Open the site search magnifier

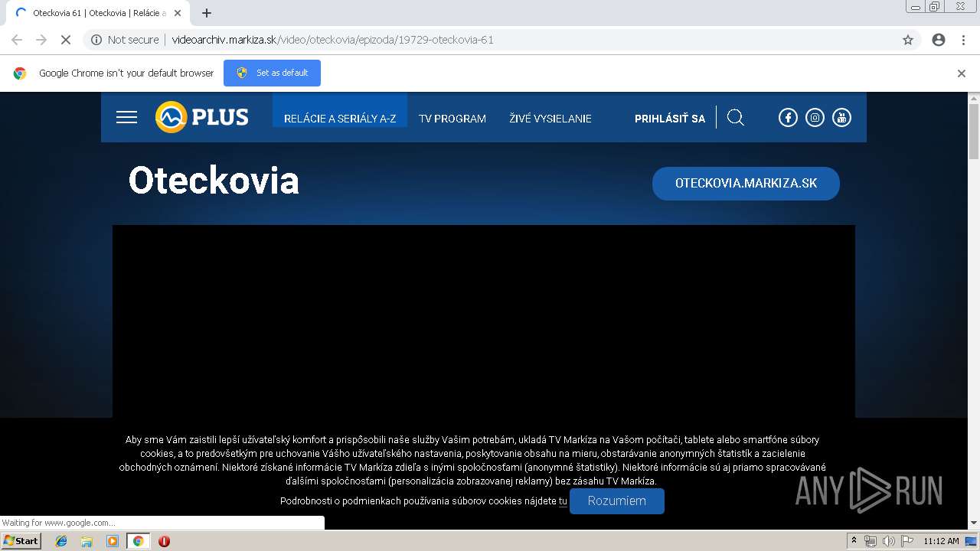(735, 117)
